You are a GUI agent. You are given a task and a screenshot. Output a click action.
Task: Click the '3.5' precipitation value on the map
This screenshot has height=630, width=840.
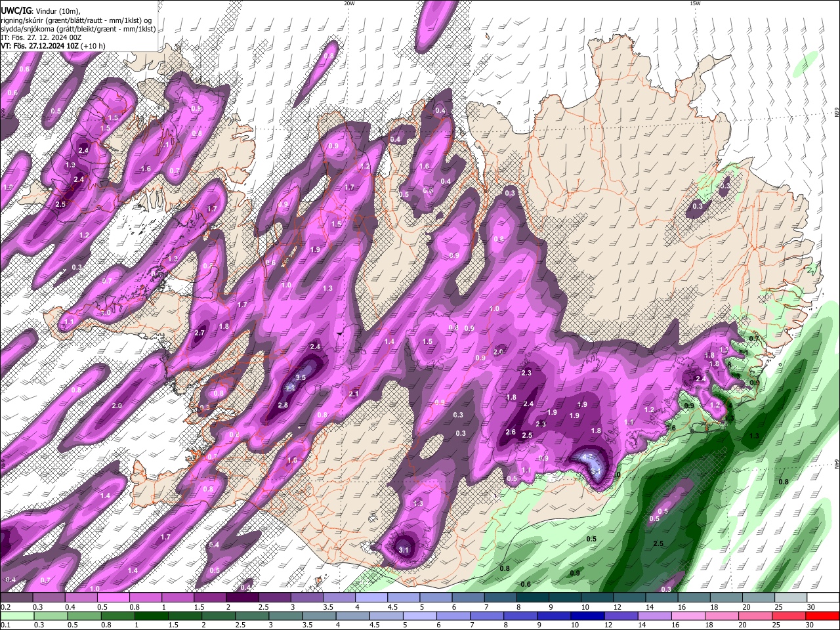[x=301, y=377]
